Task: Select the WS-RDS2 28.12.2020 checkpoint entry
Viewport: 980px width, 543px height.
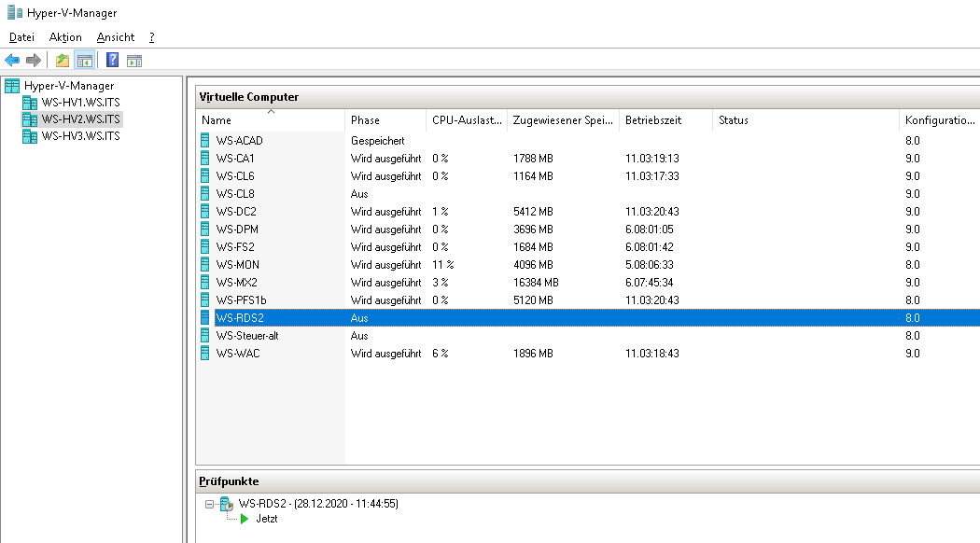Action: 319,504
